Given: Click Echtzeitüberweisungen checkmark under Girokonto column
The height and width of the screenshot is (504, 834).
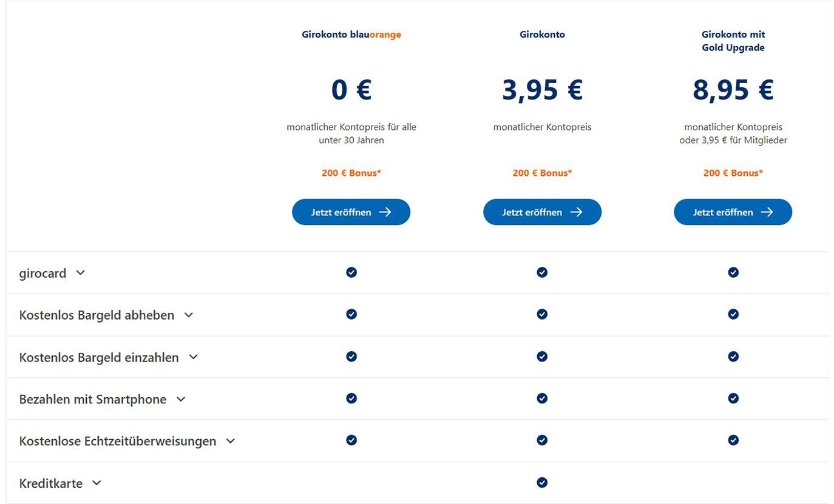Looking at the screenshot, I should [x=542, y=440].
